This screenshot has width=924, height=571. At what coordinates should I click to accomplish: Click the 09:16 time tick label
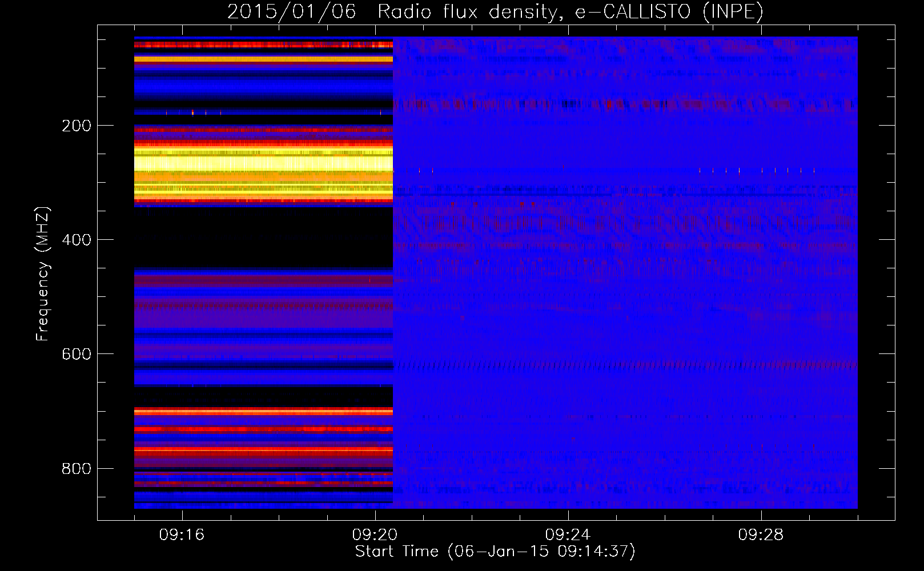(x=182, y=535)
